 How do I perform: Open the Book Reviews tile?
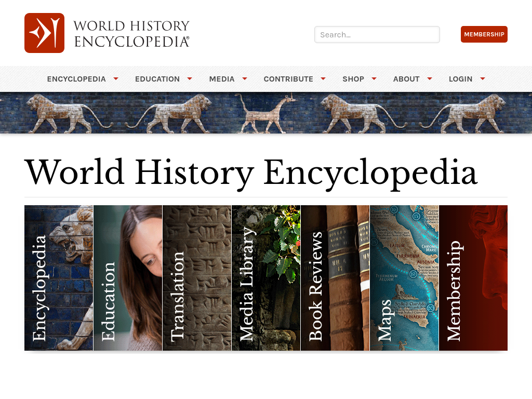click(x=335, y=278)
